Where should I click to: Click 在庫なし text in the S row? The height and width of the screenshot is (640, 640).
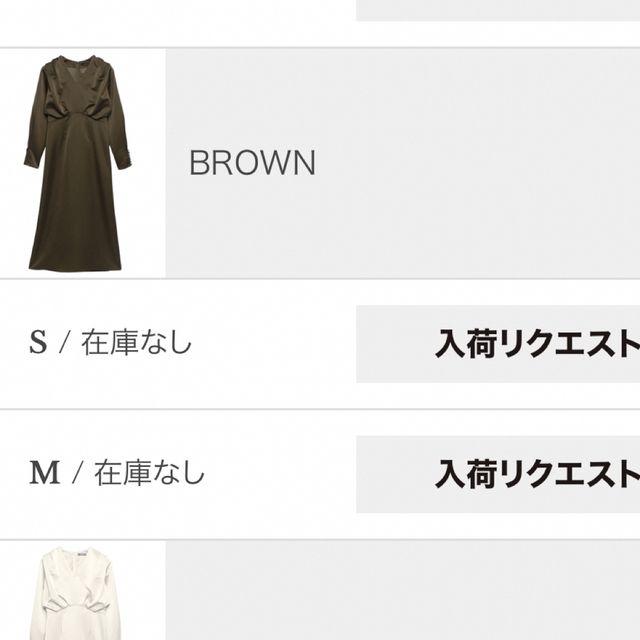136,342
